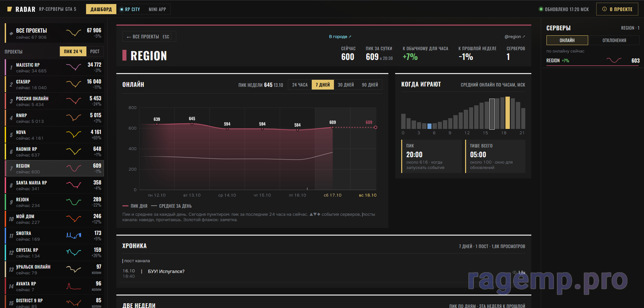Select the Мой дом project row
The image size is (644, 308).
click(x=54, y=219)
